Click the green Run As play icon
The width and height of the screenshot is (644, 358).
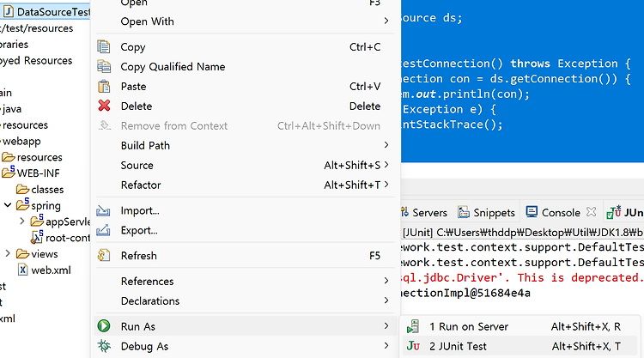(104, 326)
